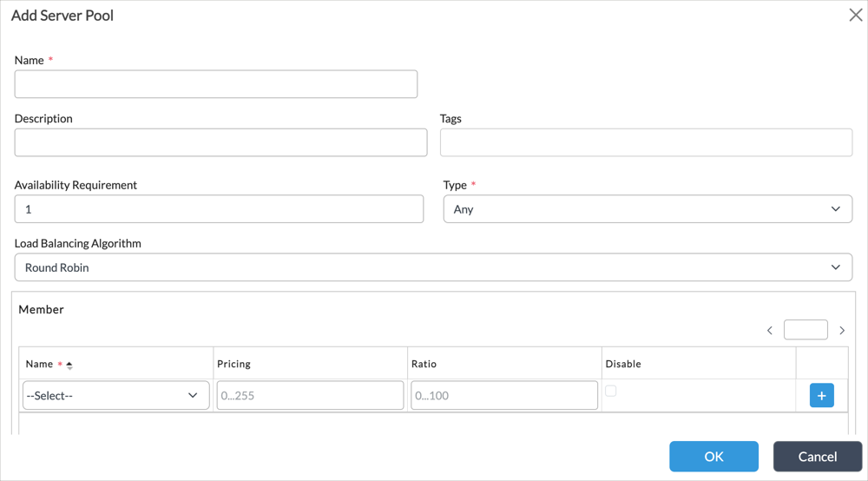Image resolution: width=868 pixels, height=481 pixels.
Task: Focus the server pool Name text field
Action: [216, 84]
